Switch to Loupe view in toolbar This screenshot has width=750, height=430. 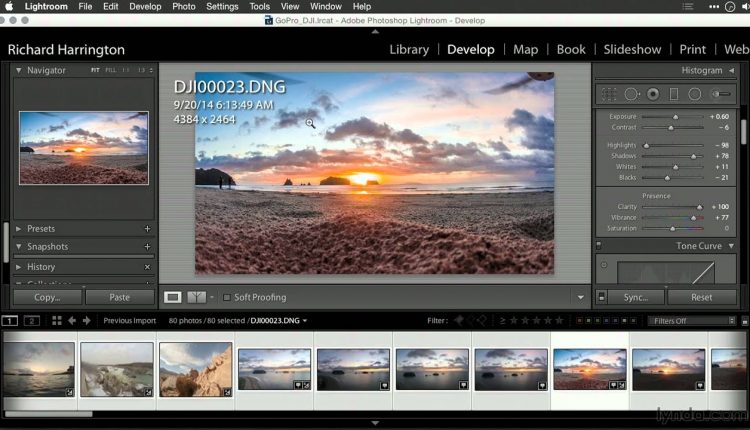(x=173, y=297)
